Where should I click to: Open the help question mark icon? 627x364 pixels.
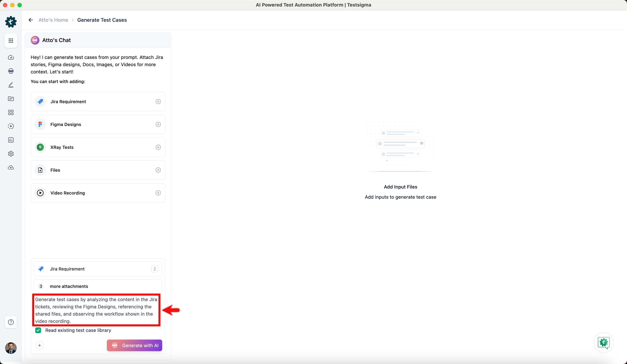pos(11,322)
